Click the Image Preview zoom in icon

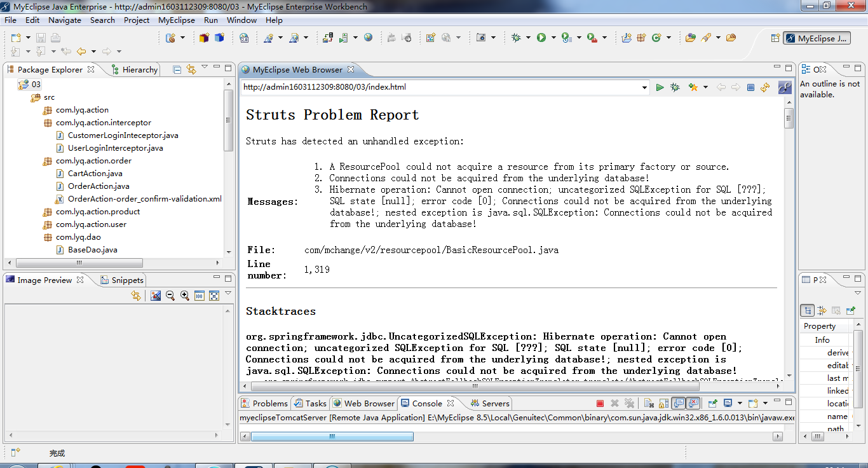click(x=185, y=296)
